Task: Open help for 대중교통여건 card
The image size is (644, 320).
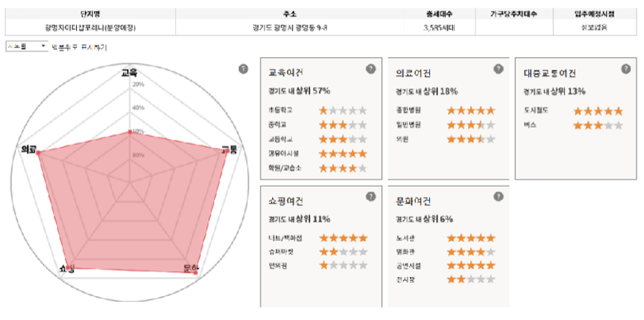Action: [626, 69]
